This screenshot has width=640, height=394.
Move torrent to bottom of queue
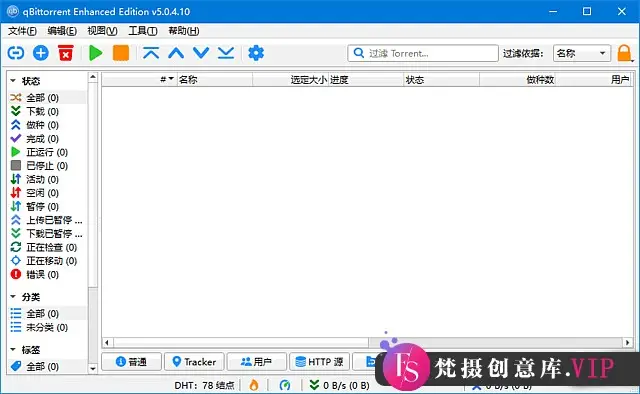point(226,53)
